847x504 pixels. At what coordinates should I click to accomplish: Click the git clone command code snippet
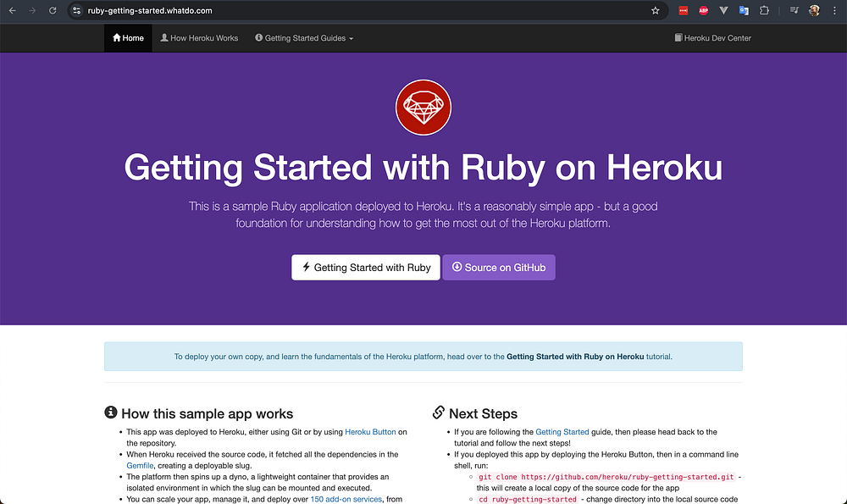(x=606, y=477)
